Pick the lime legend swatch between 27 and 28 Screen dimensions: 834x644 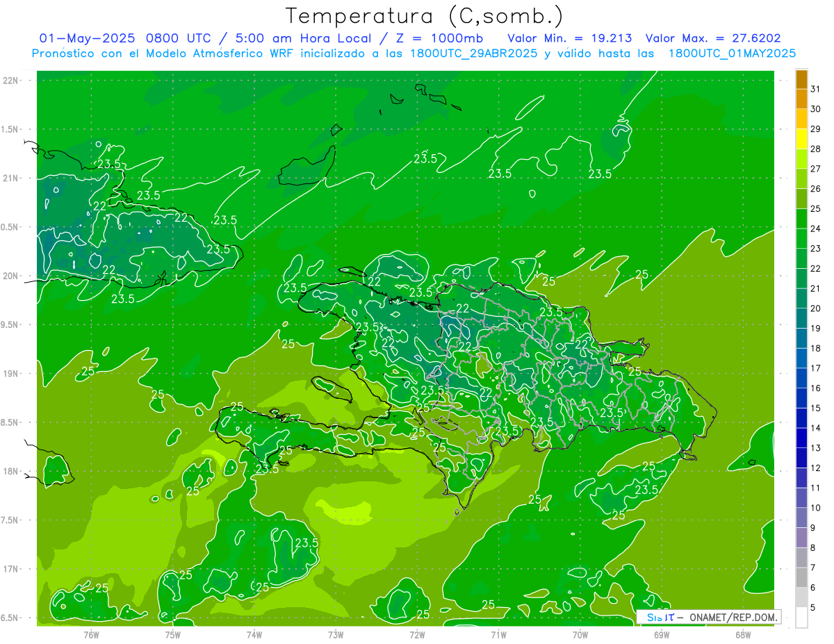(x=801, y=159)
